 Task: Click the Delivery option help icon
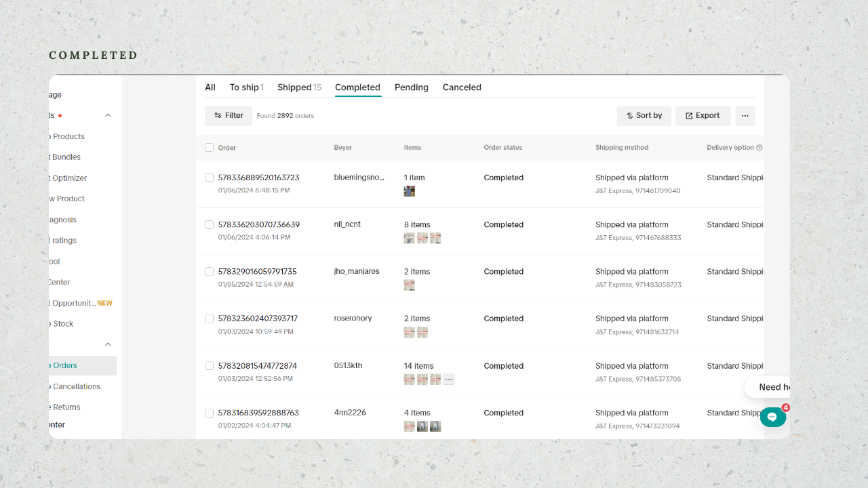point(759,148)
